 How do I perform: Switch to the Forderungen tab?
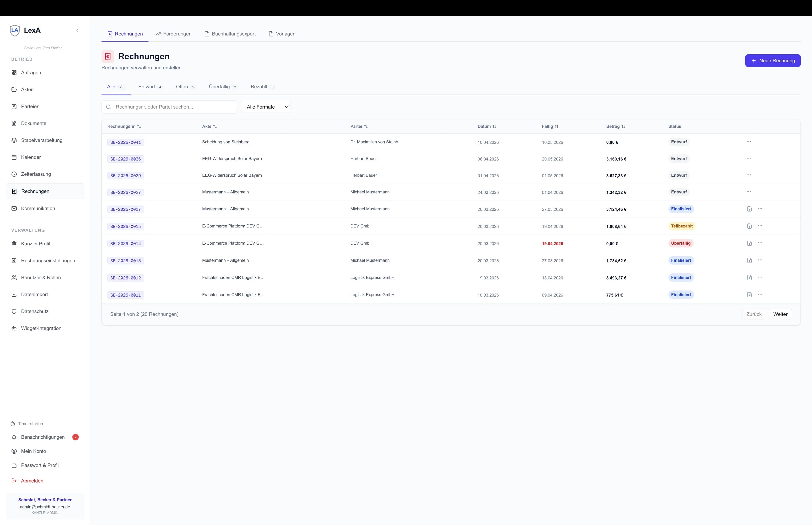173,34
